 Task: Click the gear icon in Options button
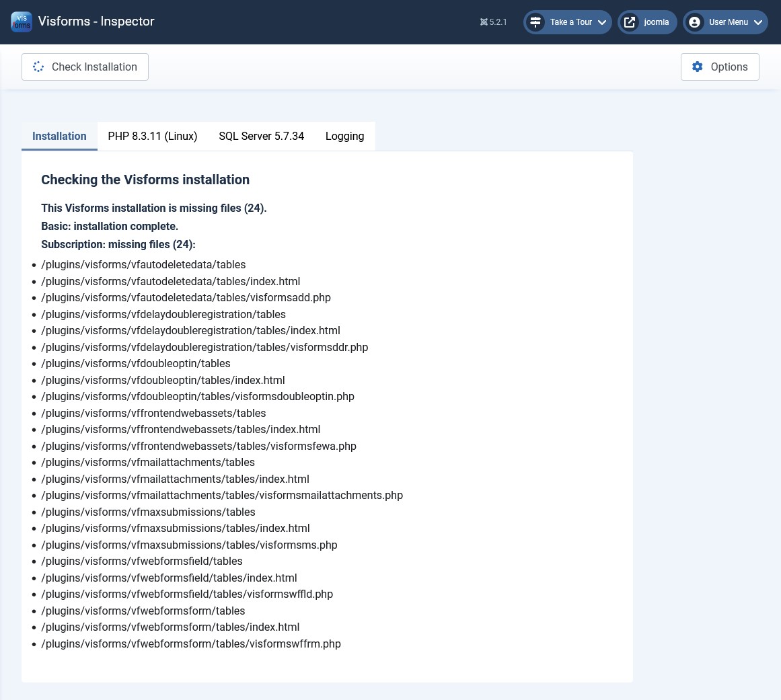coord(698,67)
